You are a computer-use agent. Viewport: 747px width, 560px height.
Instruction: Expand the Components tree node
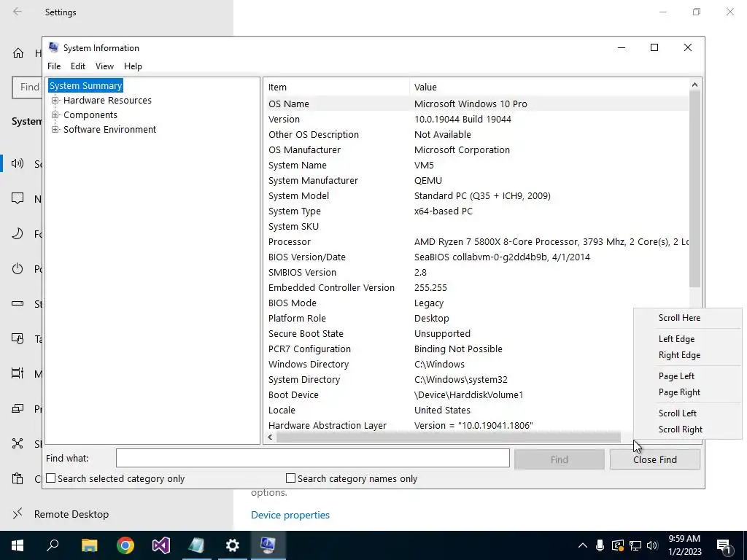[55, 115]
